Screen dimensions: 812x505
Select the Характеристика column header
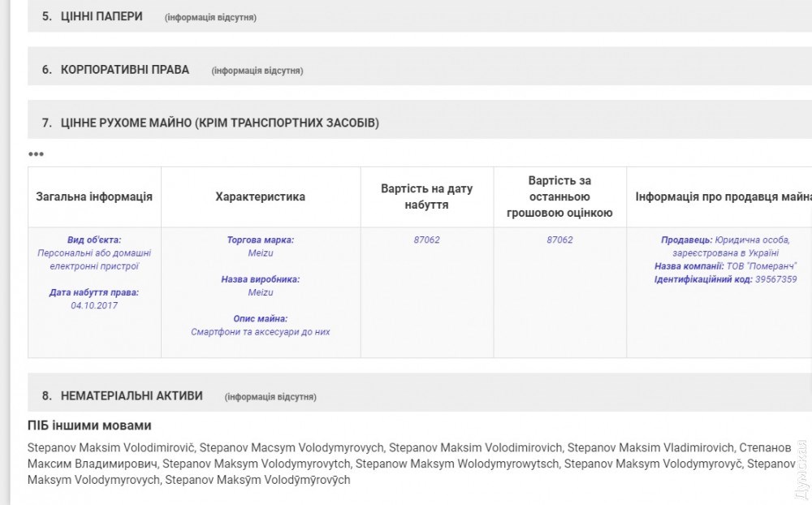point(260,196)
